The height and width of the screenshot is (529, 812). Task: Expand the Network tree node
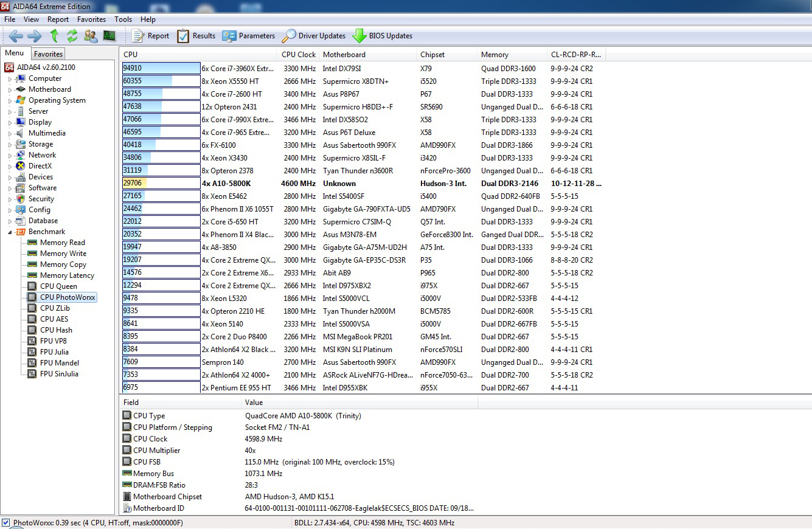10,155
